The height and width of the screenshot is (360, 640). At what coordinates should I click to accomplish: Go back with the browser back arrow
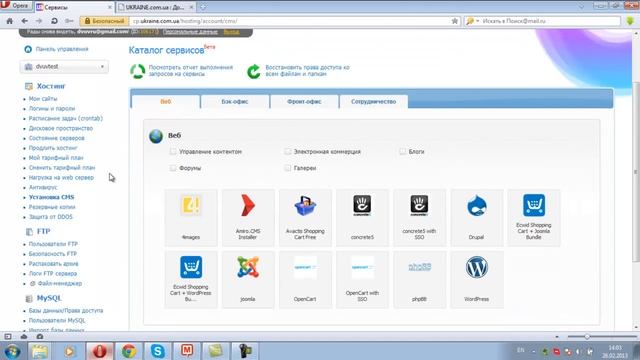pos(25,21)
